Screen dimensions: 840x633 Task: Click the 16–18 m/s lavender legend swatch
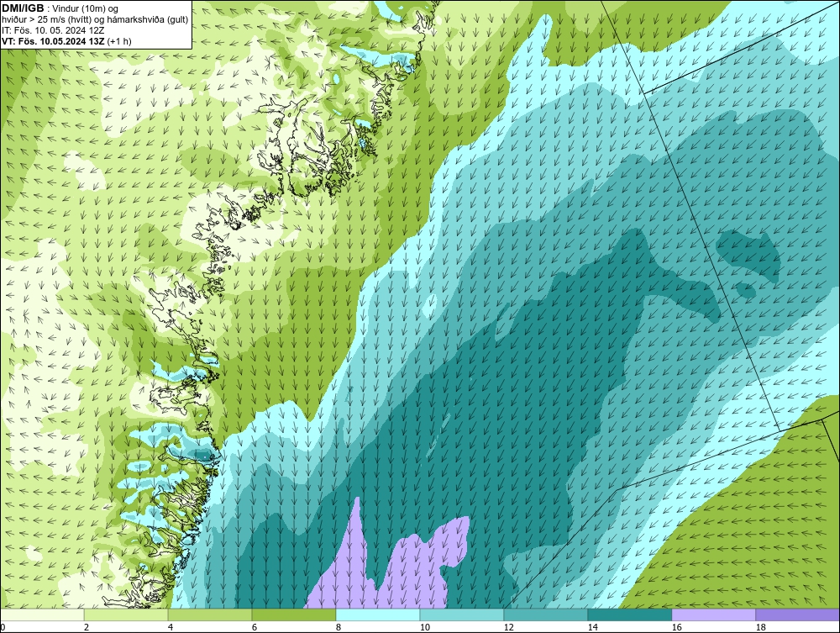713,615
